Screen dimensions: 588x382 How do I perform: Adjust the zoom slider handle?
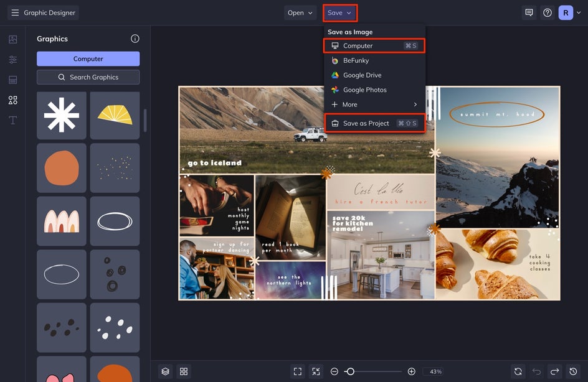coord(350,371)
